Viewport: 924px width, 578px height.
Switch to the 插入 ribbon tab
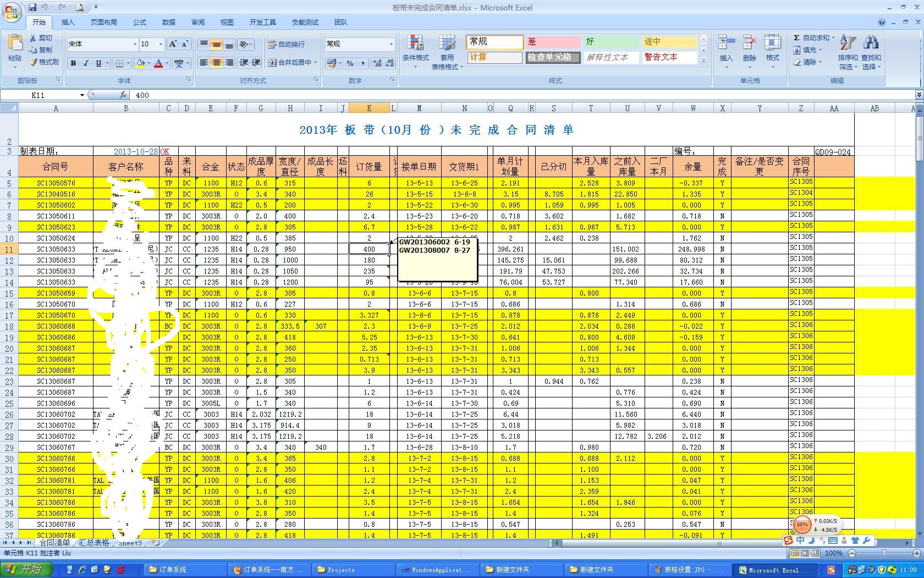click(68, 23)
